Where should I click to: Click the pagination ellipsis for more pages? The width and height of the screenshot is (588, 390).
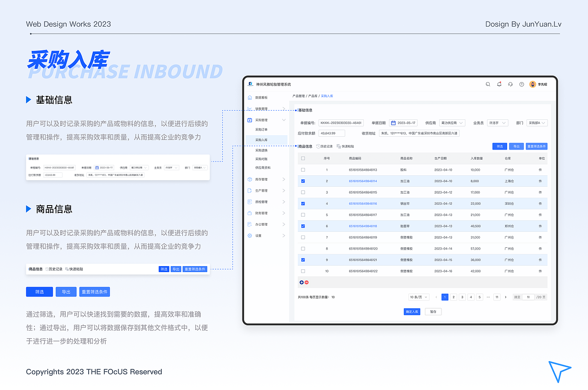488,297
